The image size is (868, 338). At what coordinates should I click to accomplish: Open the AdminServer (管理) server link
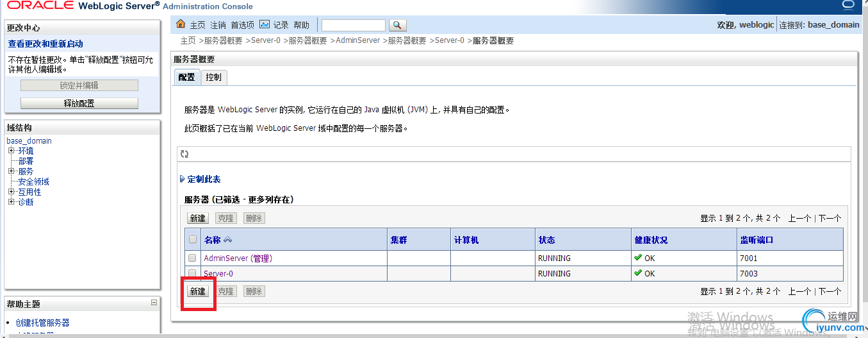click(238, 258)
